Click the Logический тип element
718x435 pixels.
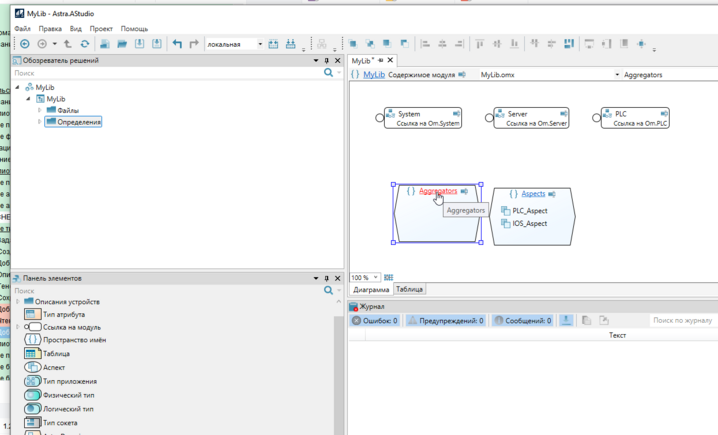[x=67, y=409]
